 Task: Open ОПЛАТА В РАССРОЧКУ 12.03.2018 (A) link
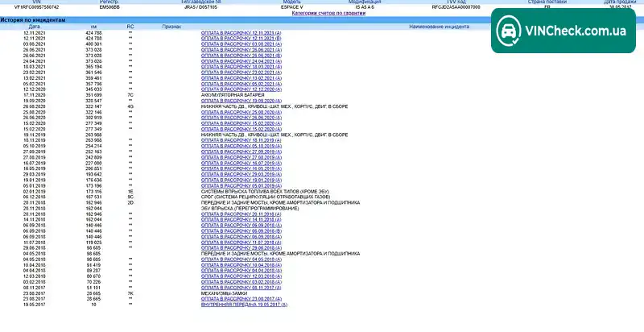[x=241, y=276]
